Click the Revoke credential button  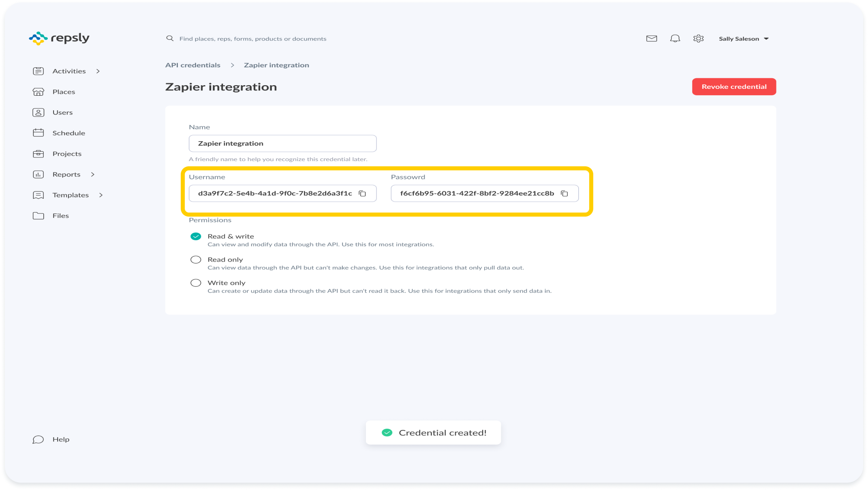[734, 87]
